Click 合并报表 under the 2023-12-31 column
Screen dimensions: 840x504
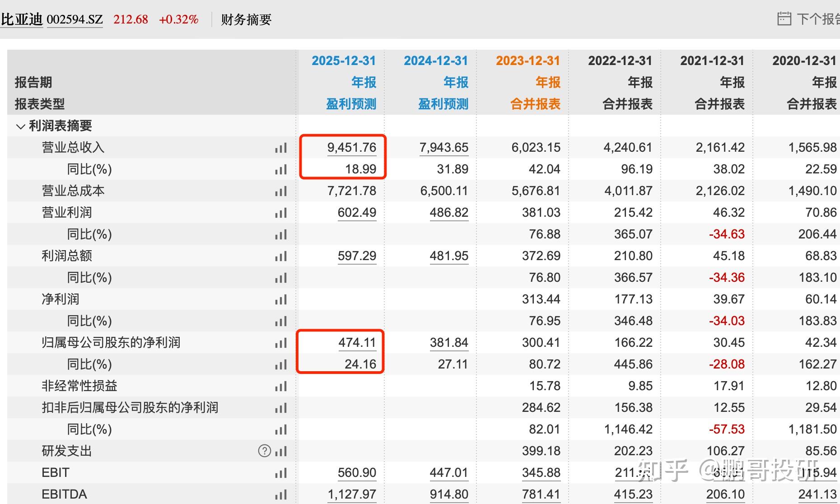[x=536, y=104]
